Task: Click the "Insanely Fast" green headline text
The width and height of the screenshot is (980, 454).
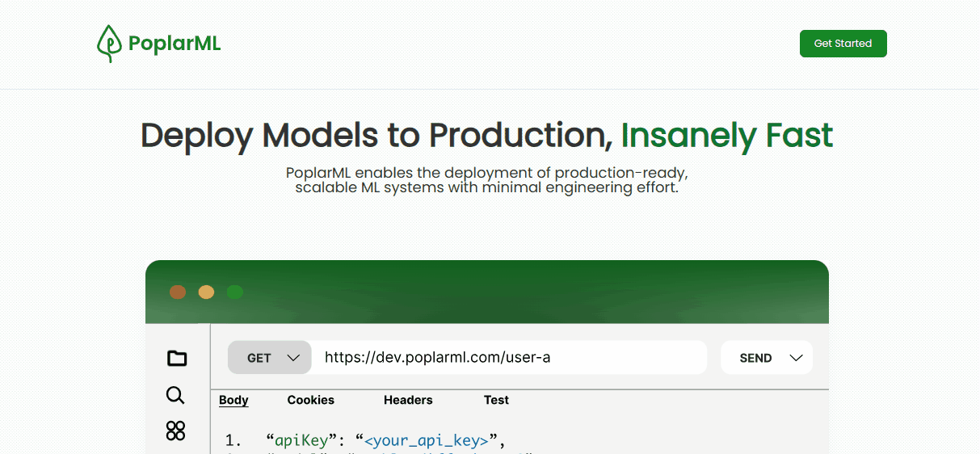Action: tap(727, 135)
